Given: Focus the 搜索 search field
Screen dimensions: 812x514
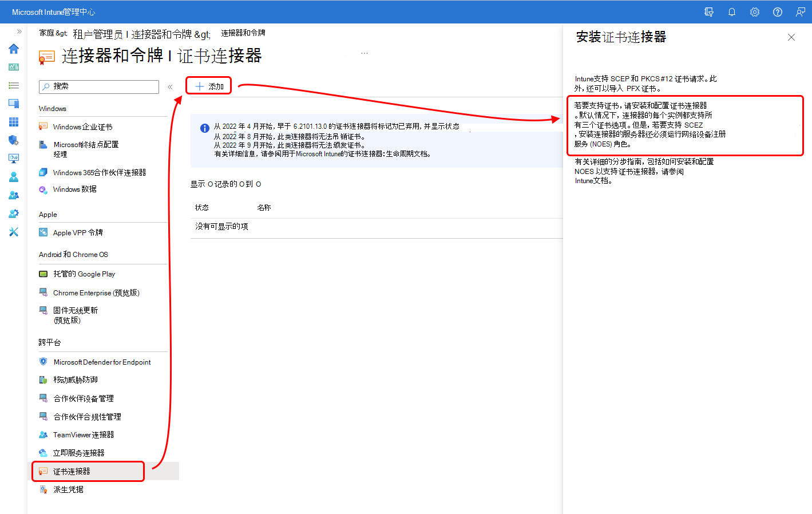Looking at the screenshot, I should [x=99, y=86].
